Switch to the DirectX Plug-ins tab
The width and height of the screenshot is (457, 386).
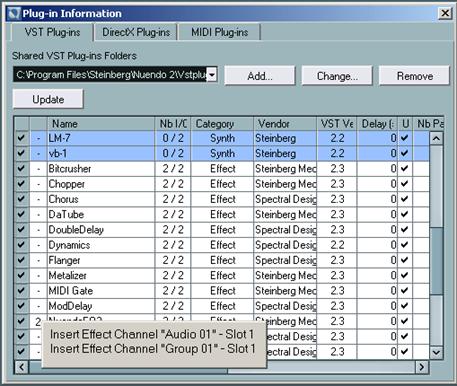(136, 32)
